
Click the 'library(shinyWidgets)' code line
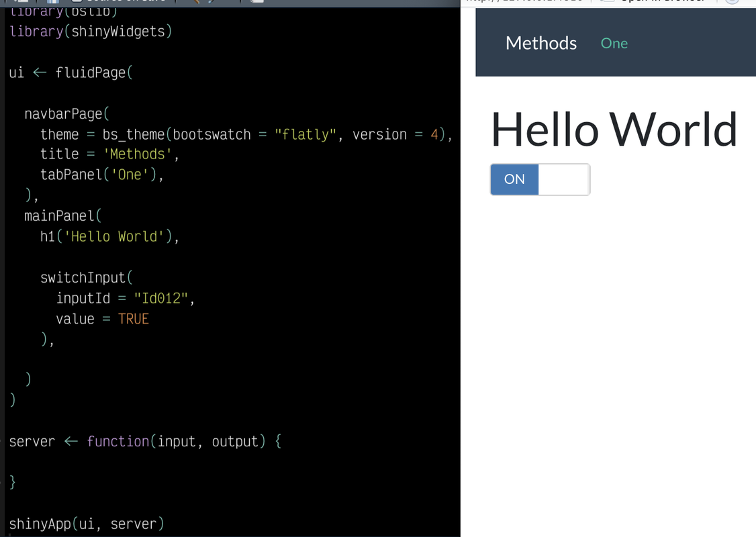point(91,32)
